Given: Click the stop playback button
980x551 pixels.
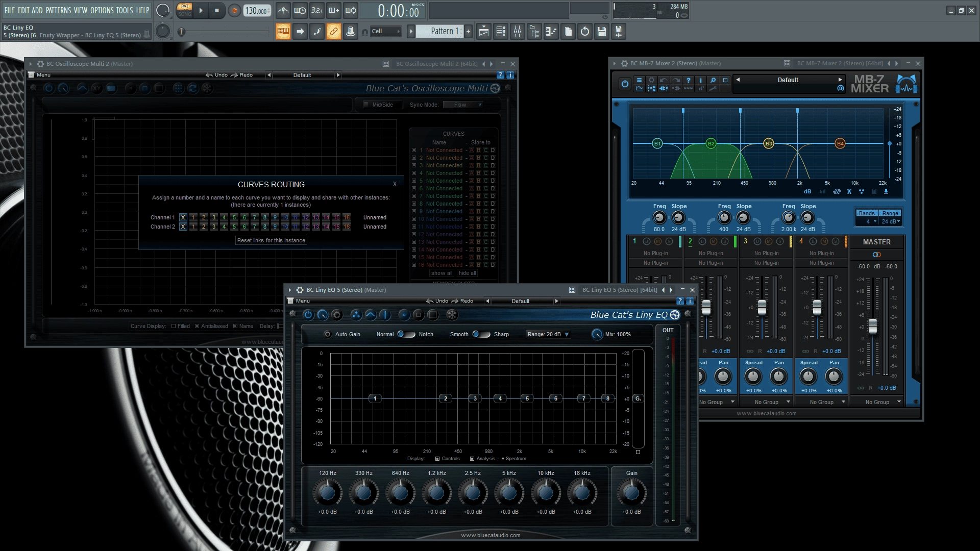Looking at the screenshot, I should 217,11.
